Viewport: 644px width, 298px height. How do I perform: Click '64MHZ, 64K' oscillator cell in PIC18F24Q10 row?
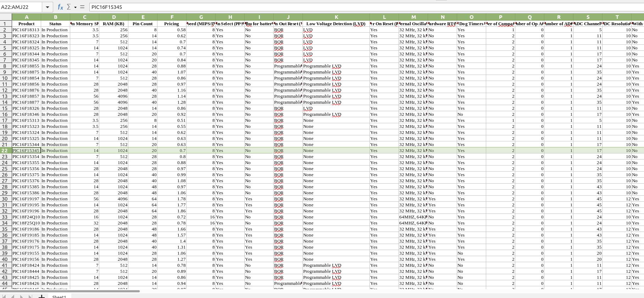413,217
